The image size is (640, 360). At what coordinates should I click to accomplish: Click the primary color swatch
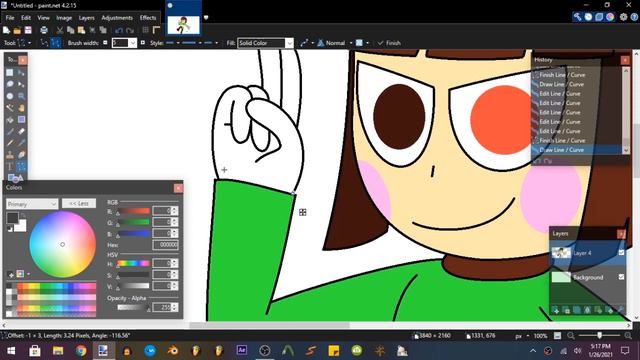(x=12, y=217)
